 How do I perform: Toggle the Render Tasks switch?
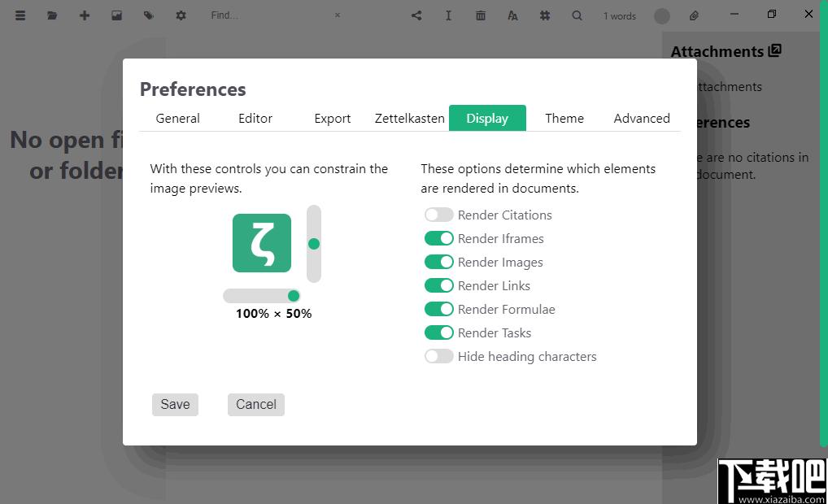coord(439,332)
